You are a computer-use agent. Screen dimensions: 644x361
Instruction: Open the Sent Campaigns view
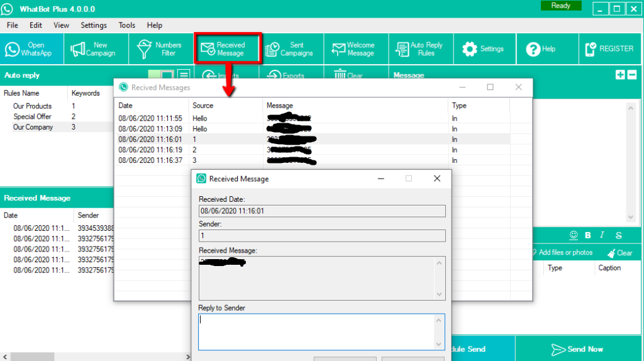[x=289, y=49]
